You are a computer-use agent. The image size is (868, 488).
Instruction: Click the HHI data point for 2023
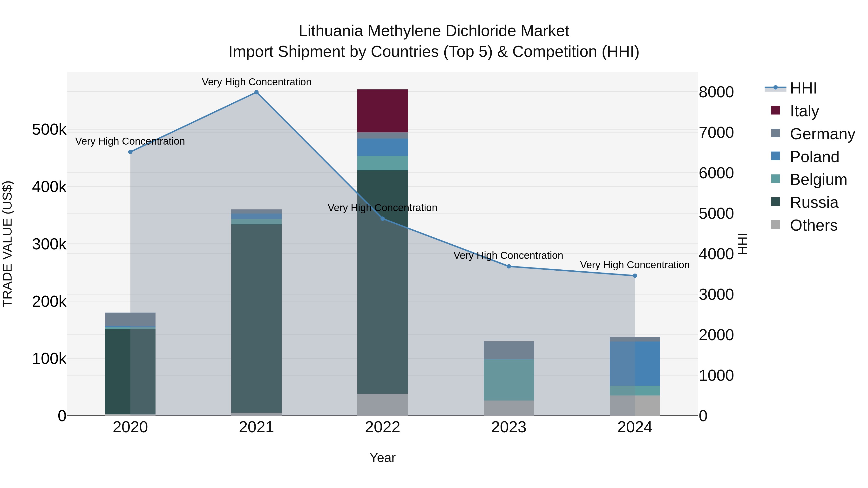tap(509, 266)
